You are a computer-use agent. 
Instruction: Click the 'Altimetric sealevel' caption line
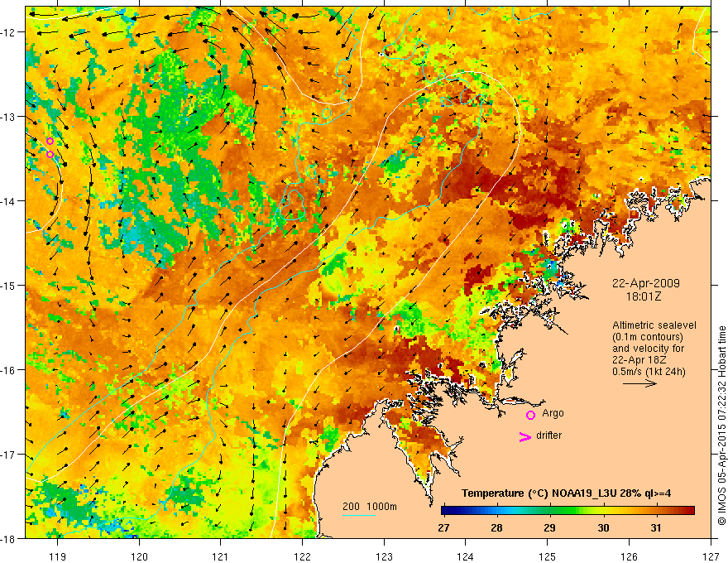point(654,325)
